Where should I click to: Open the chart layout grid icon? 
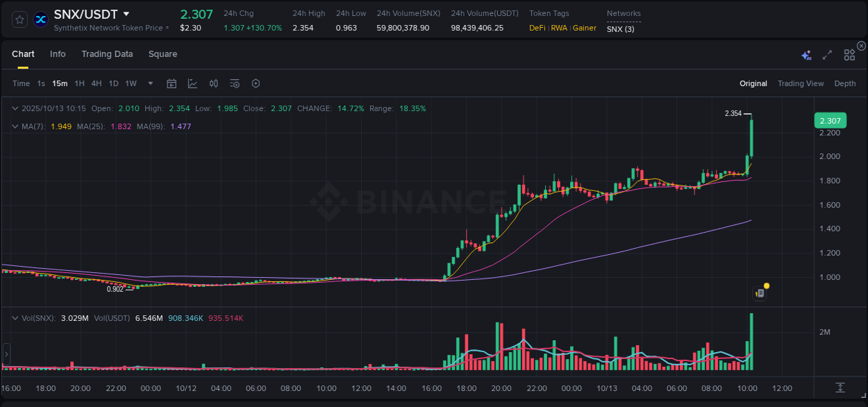pyautogui.click(x=849, y=54)
